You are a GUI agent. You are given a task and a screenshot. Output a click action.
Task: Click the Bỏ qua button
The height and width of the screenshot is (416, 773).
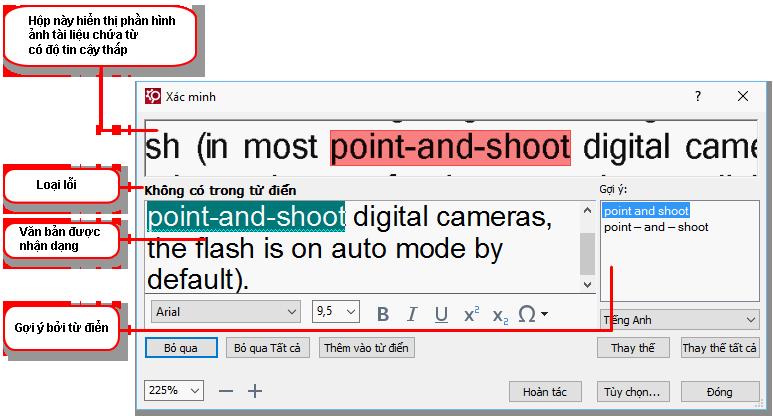(181, 348)
